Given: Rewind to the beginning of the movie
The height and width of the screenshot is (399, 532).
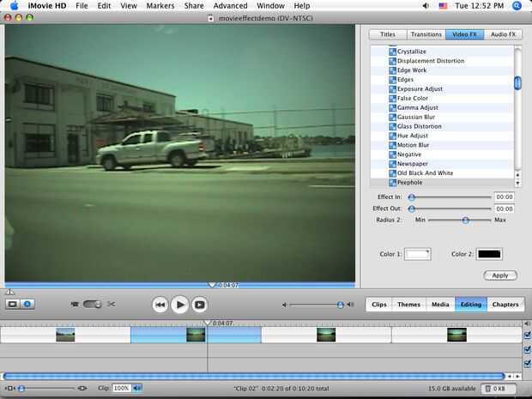Looking at the screenshot, I should point(160,305).
